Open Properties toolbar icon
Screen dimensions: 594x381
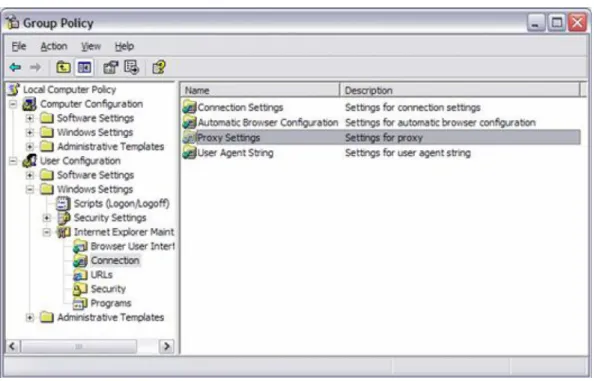tap(111, 67)
